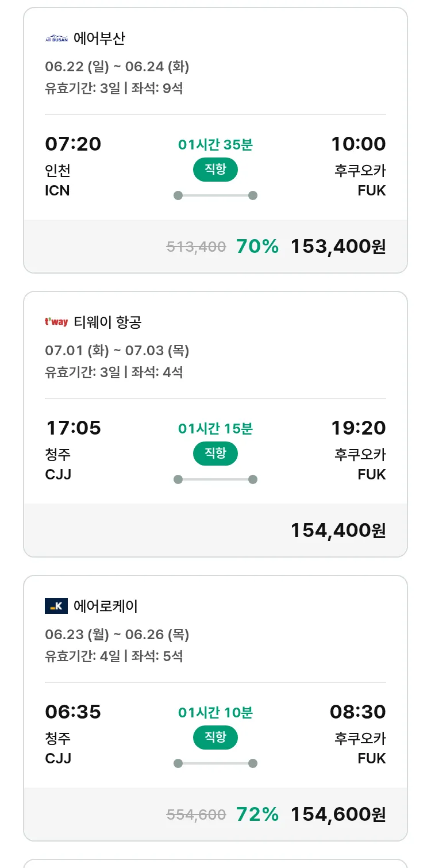Viewport: 431px width, 868px height.
Task: Click the 72% discount label
Action: click(x=257, y=815)
